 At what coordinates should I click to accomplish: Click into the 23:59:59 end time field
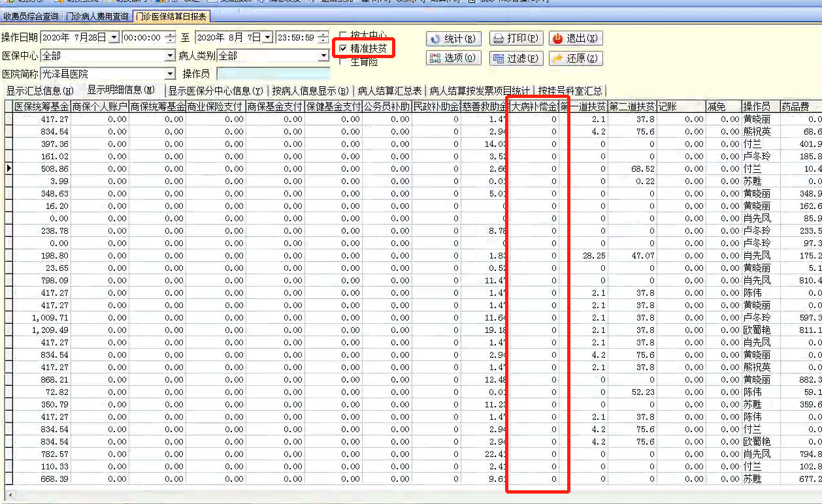click(x=297, y=38)
